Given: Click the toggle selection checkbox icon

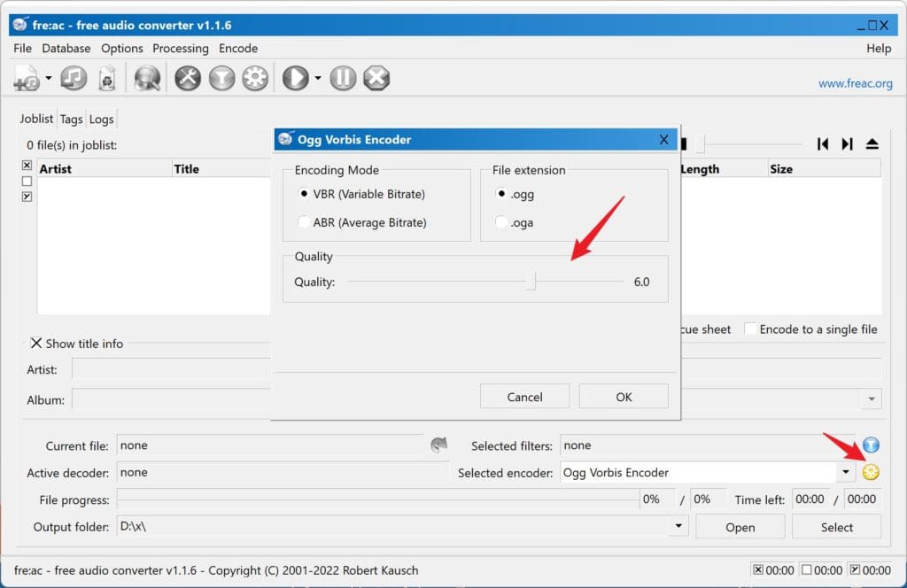Looking at the screenshot, I should click(x=27, y=197).
